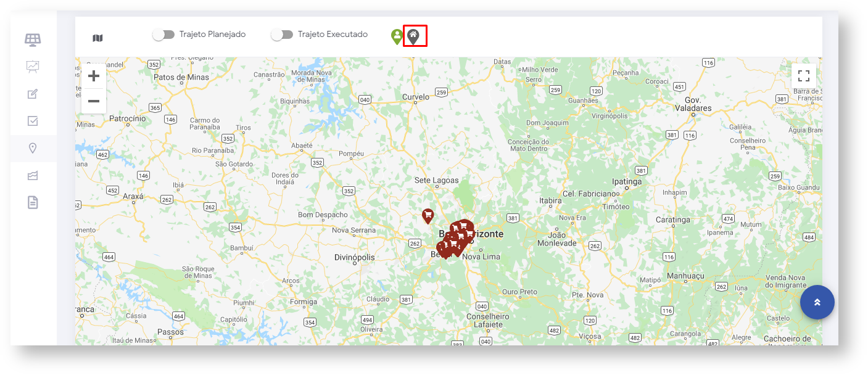868x375 pixels.
Task: Click the Divinópolis city label
Action: click(x=355, y=257)
